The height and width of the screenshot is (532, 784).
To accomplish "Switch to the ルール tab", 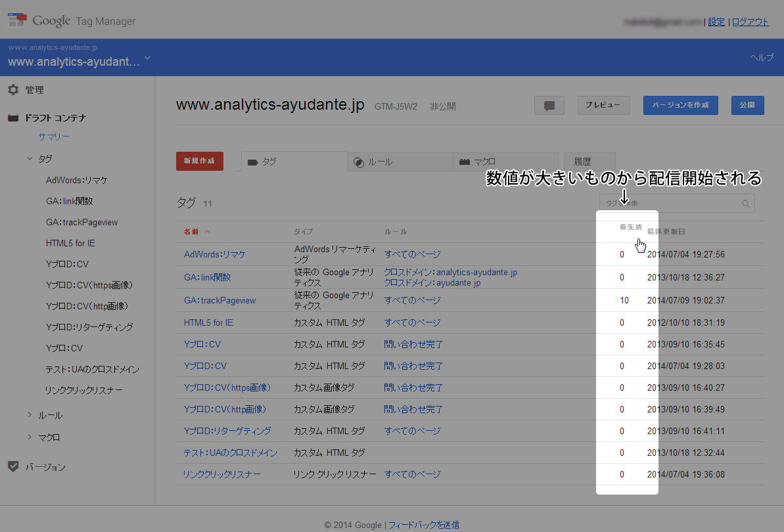I will click(400, 162).
